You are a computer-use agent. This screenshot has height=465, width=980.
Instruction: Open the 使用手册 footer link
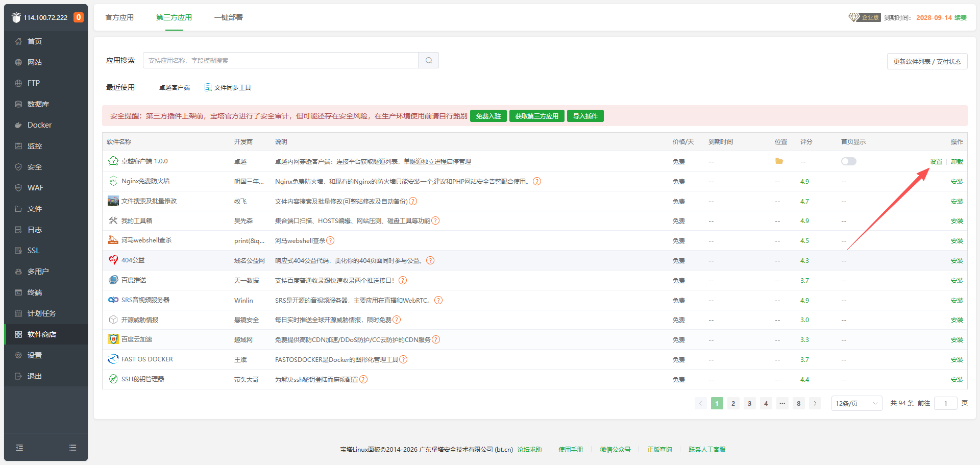(571, 449)
